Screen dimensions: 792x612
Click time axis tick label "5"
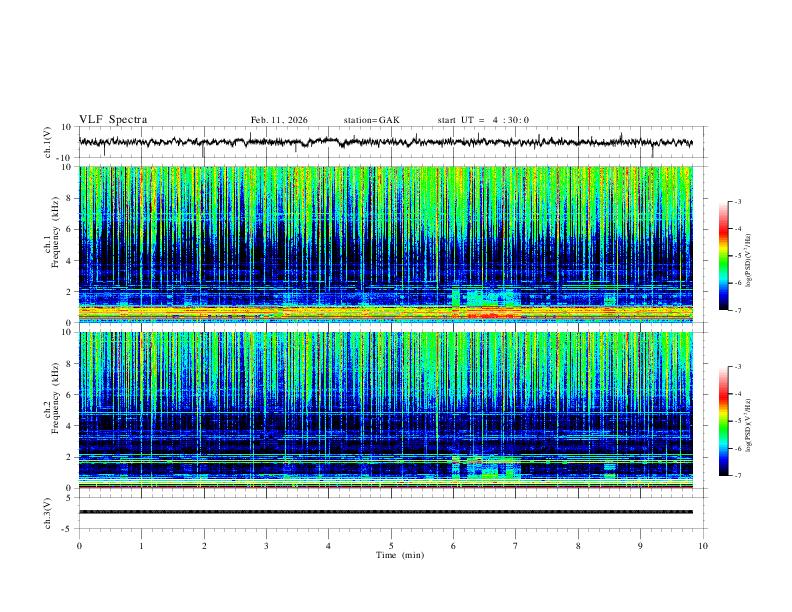391,546
